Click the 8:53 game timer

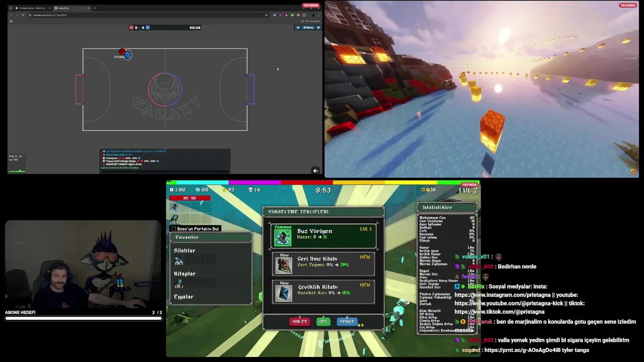(323, 191)
